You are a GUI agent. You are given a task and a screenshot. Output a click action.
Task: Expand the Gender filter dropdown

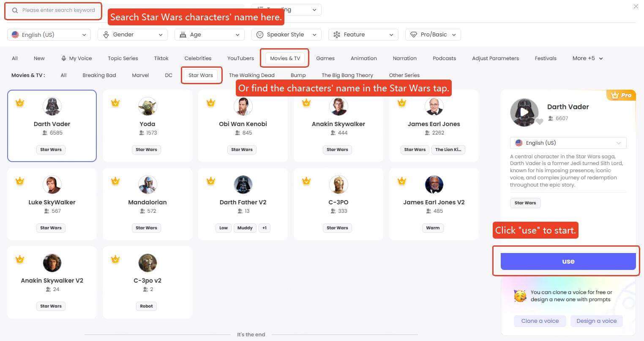(x=133, y=35)
